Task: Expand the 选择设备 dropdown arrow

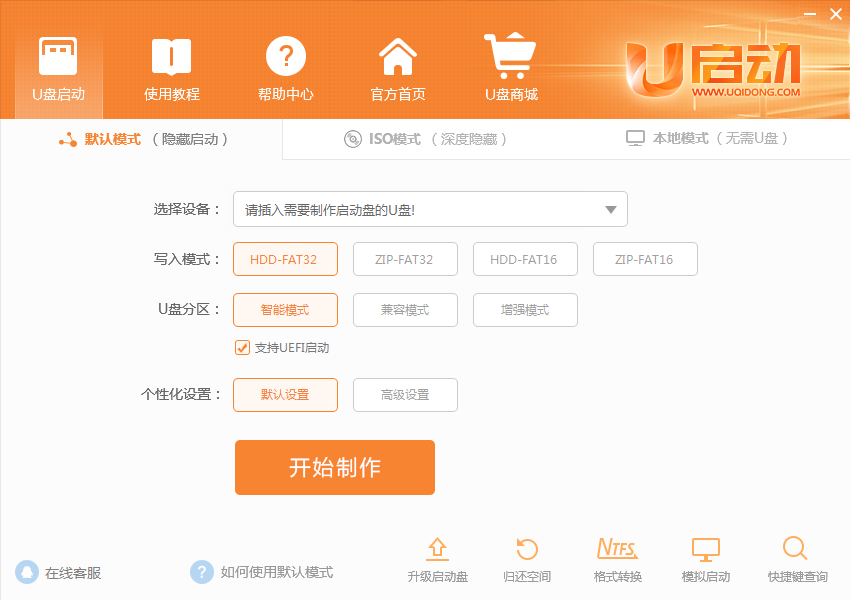Action: [x=611, y=210]
